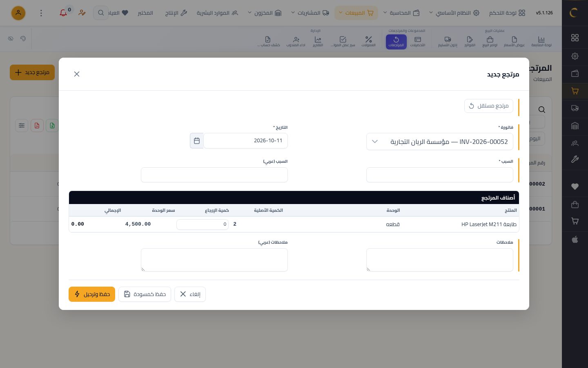Open the الإنتاج menu
This screenshot has width=588, height=368.
(176, 13)
